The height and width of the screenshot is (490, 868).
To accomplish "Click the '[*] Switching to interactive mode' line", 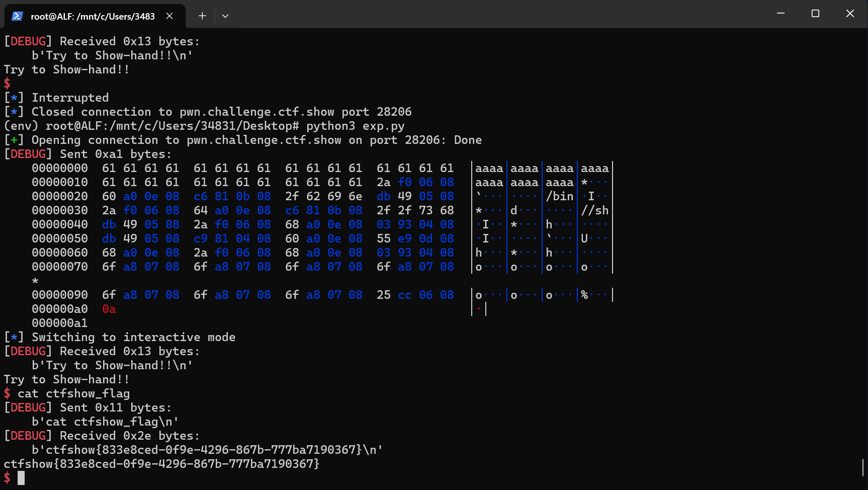I will 120,337.
